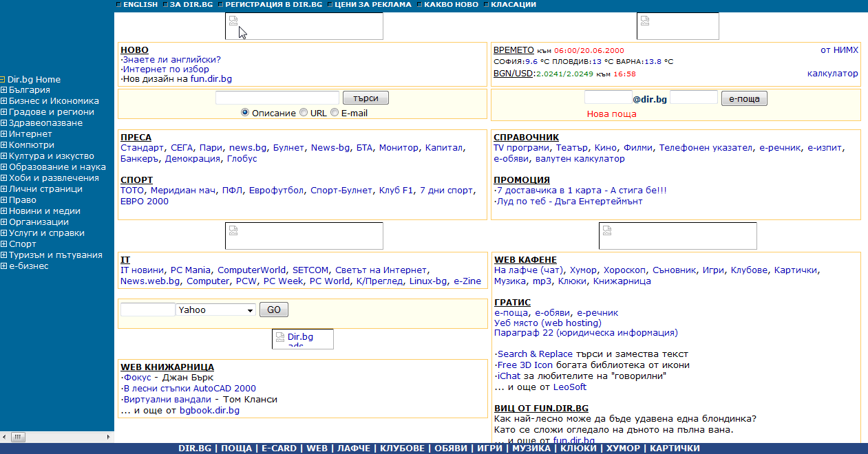Open the LeoSoft link

click(x=570, y=387)
